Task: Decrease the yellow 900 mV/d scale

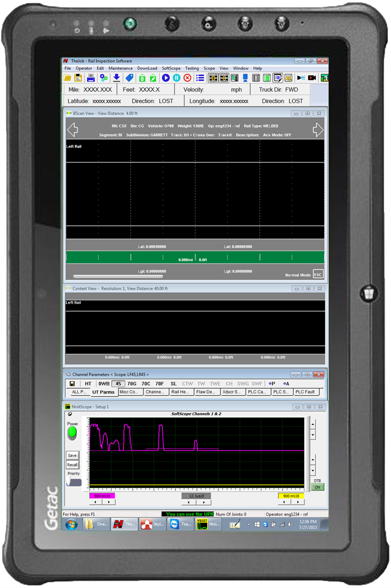Action: pos(285,502)
